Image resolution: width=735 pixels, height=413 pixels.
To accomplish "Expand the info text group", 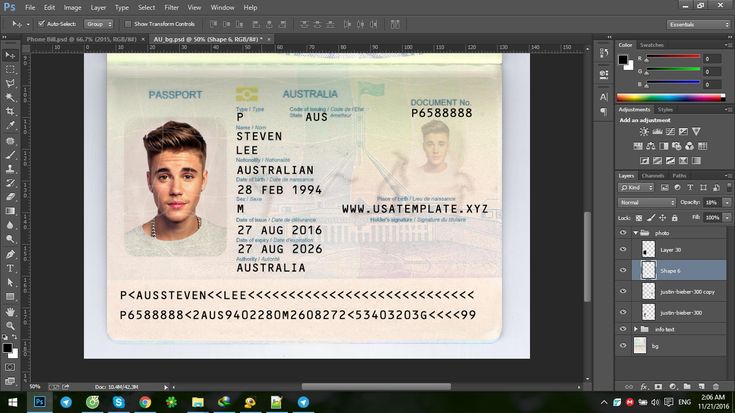I will [636, 329].
